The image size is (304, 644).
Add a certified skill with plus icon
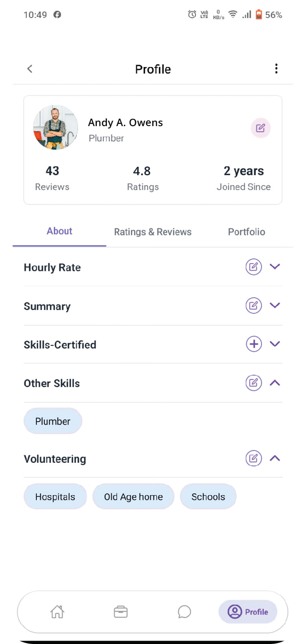coord(254,344)
